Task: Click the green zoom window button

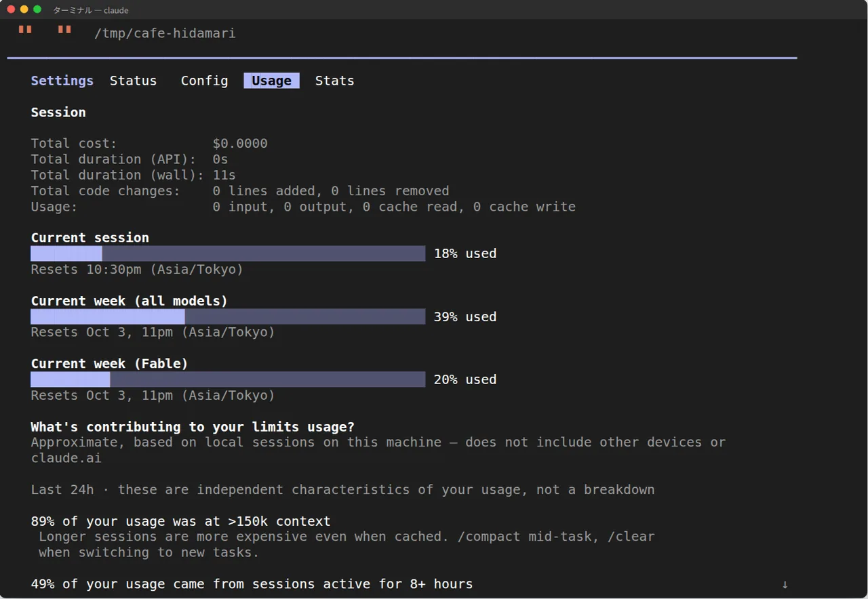Action: [37, 9]
